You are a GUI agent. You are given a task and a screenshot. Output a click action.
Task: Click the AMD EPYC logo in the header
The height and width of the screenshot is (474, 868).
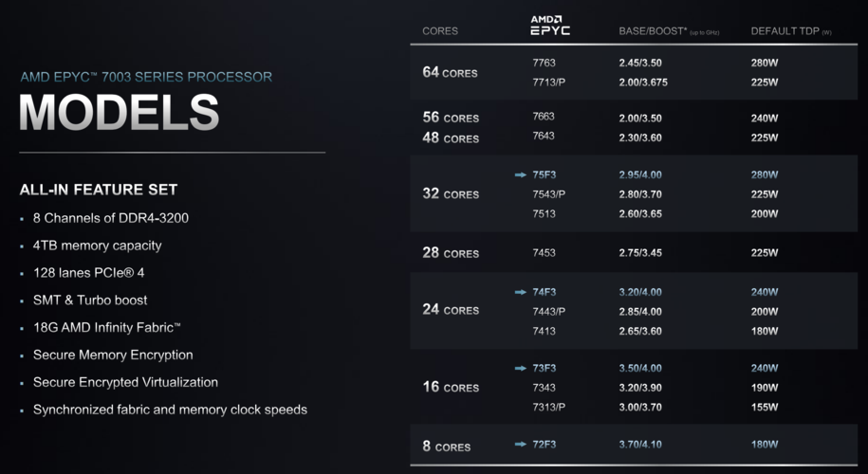(550, 27)
